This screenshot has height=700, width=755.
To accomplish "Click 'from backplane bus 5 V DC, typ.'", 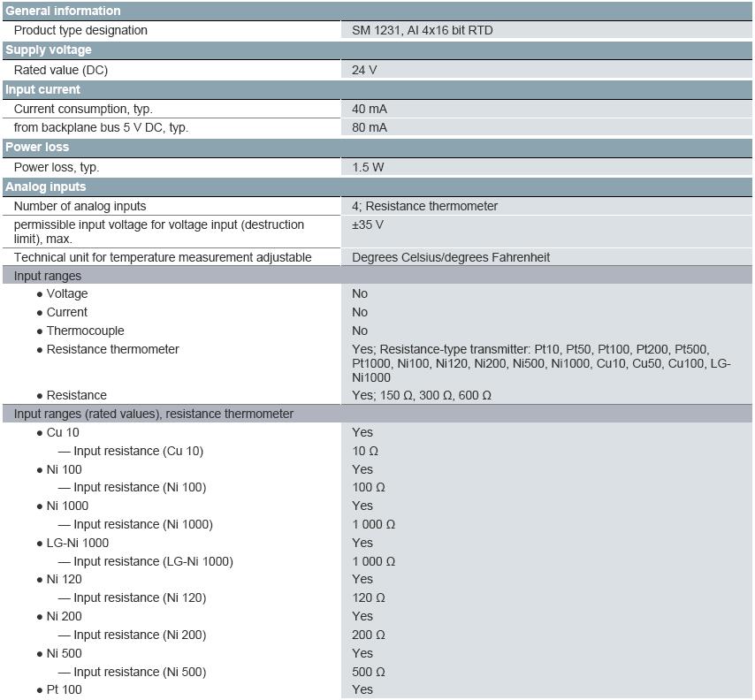I will pyautogui.click(x=101, y=127).
